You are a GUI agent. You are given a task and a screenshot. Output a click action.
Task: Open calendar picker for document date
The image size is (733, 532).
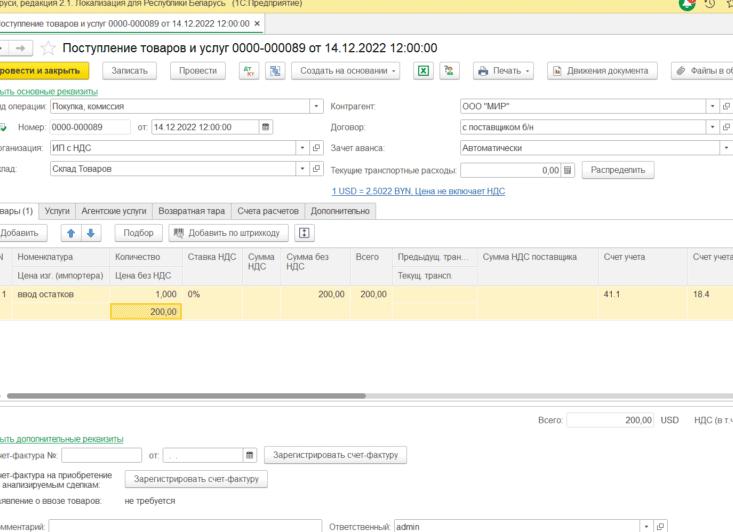click(266, 127)
